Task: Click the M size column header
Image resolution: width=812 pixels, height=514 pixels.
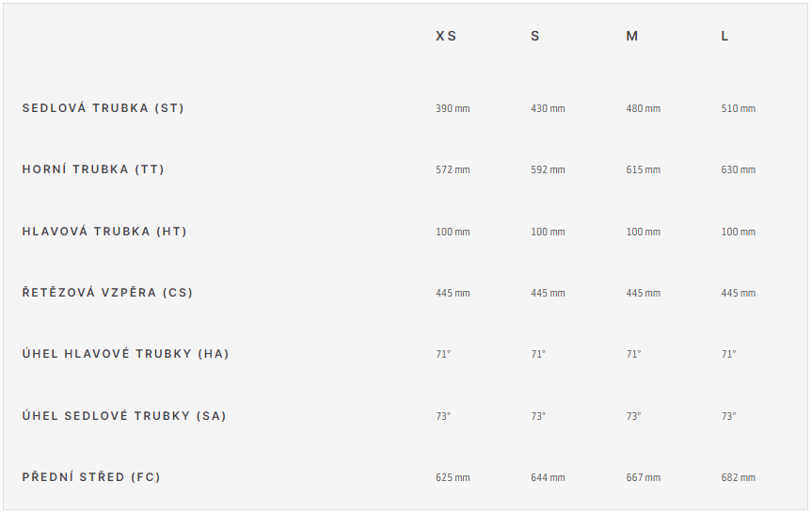Action: tap(631, 36)
